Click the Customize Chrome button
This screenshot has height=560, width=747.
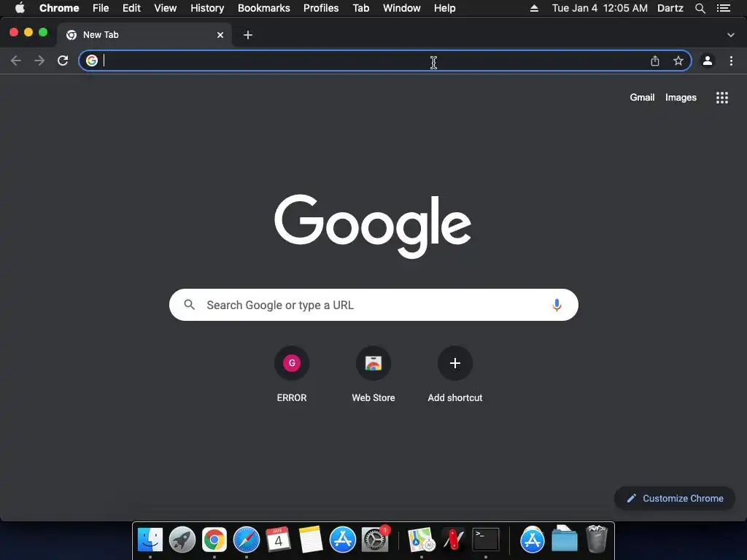(x=675, y=498)
